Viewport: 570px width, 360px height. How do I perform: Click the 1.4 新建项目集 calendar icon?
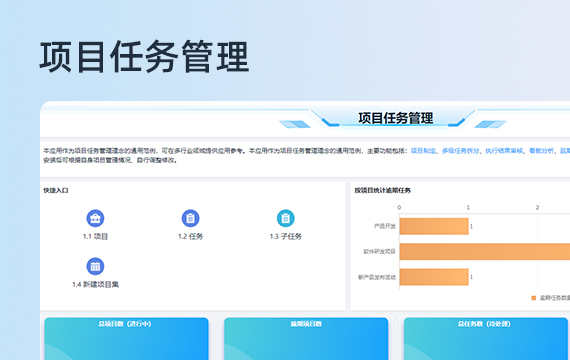(95, 266)
